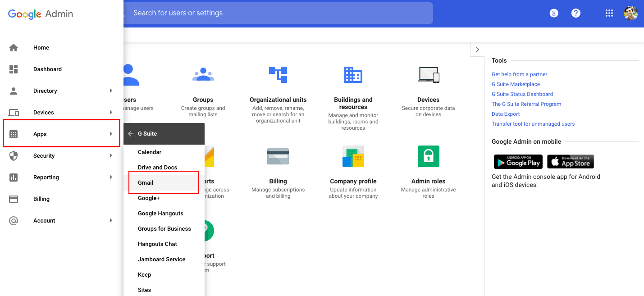Click the Buildings and resources icon

353,74
